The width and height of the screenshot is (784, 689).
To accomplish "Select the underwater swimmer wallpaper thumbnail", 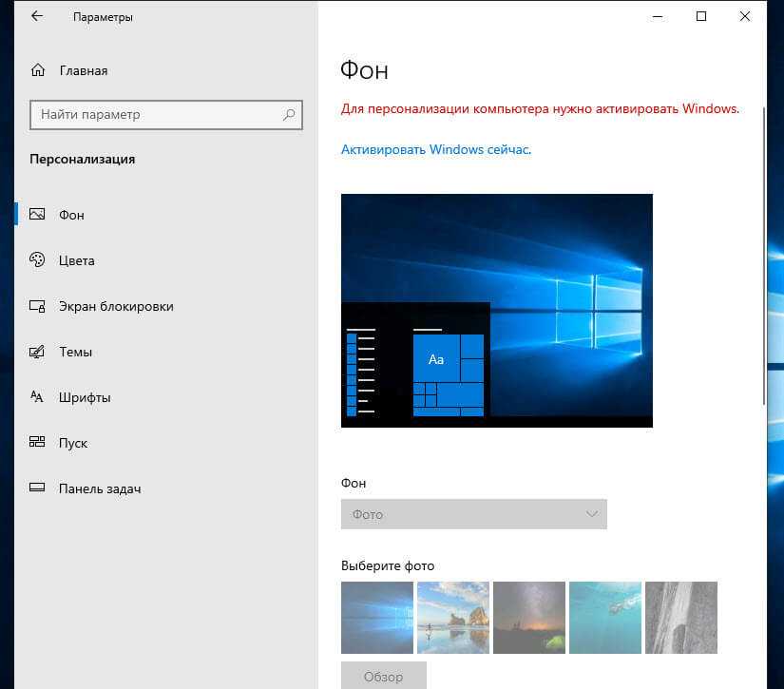I will 605,618.
